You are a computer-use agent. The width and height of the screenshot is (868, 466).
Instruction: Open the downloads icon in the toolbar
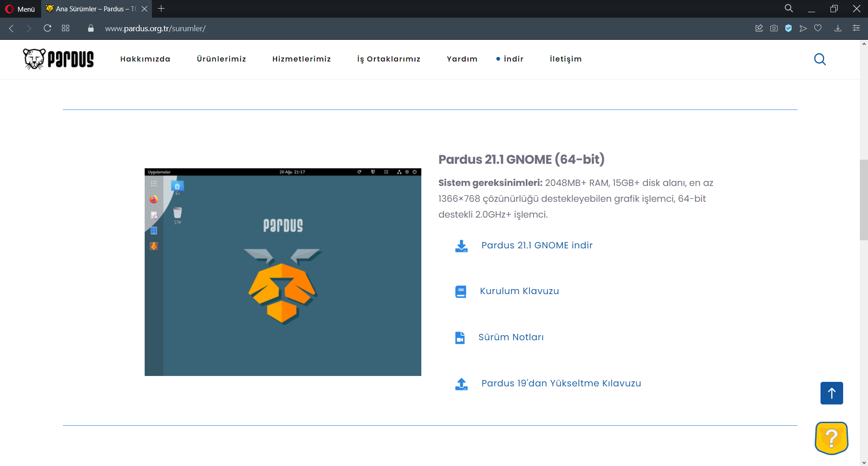tap(838, 28)
